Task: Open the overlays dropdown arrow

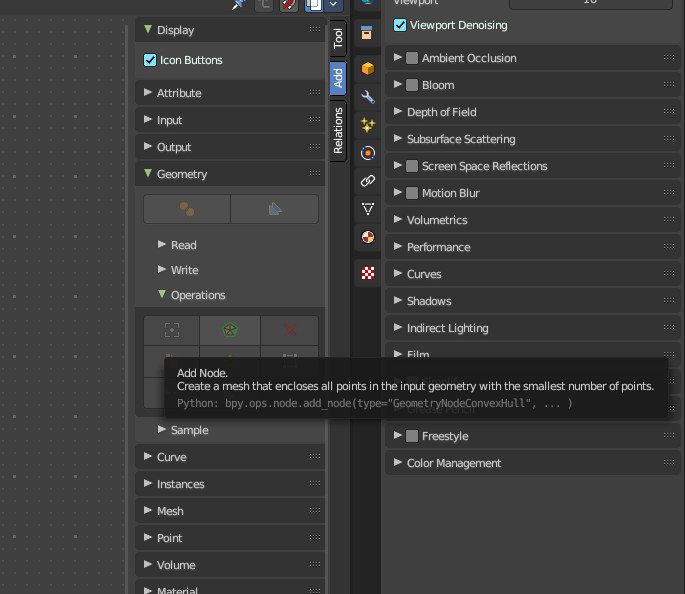Action: [333, 4]
